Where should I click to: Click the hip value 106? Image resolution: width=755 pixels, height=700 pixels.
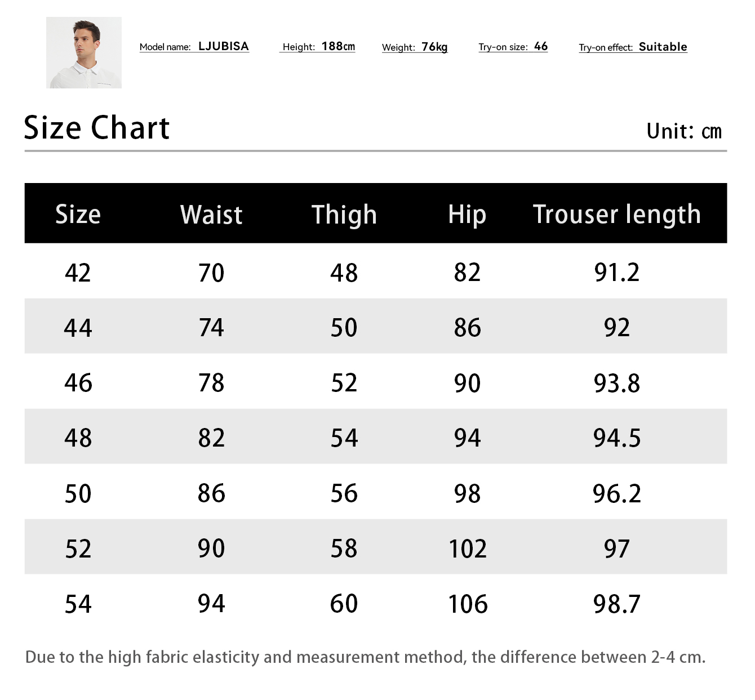click(x=468, y=604)
